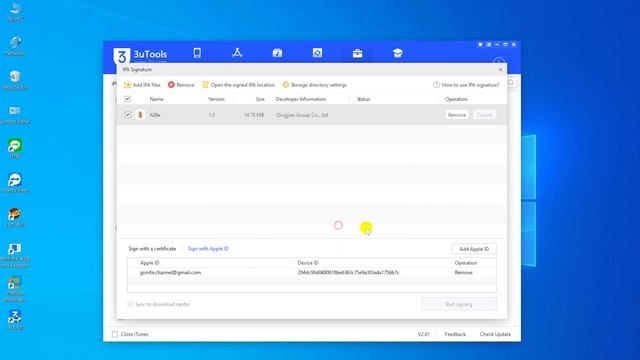Close the IPA Signature dialog
Image resolution: width=640 pixels, height=360 pixels.
click(500, 70)
